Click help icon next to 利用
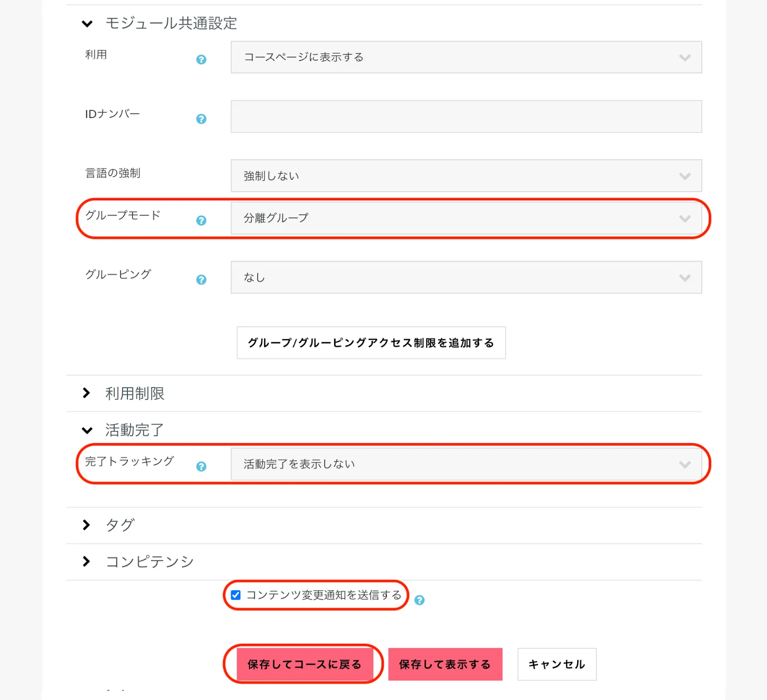Image resolution: width=767 pixels, height=700 pixels. [x=201, y=59]
